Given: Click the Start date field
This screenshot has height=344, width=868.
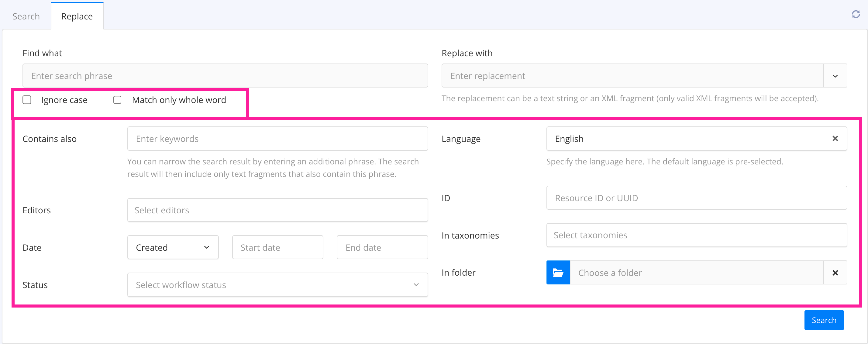Looking at the screenshot, I should (x=277, y=247).
